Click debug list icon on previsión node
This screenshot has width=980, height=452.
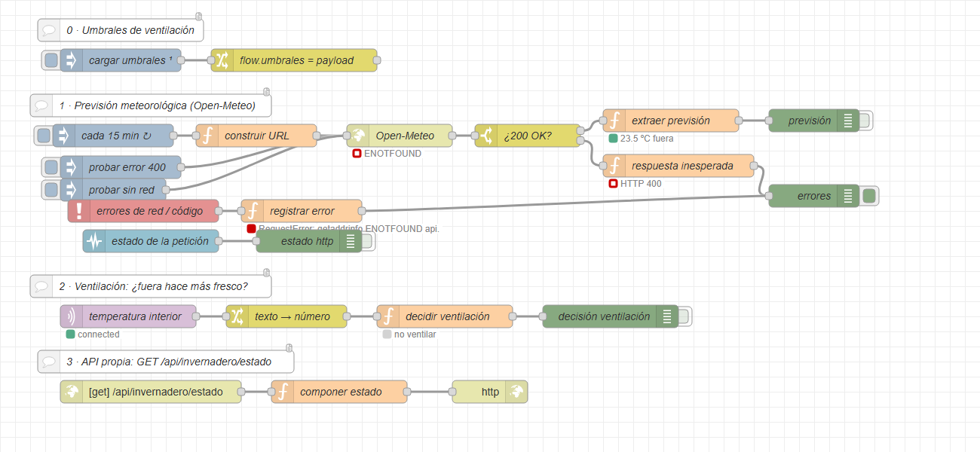(848, 121)
